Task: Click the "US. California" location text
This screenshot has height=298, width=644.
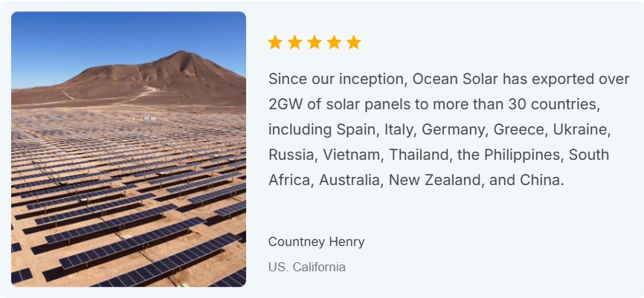Action: click(306, 267)
